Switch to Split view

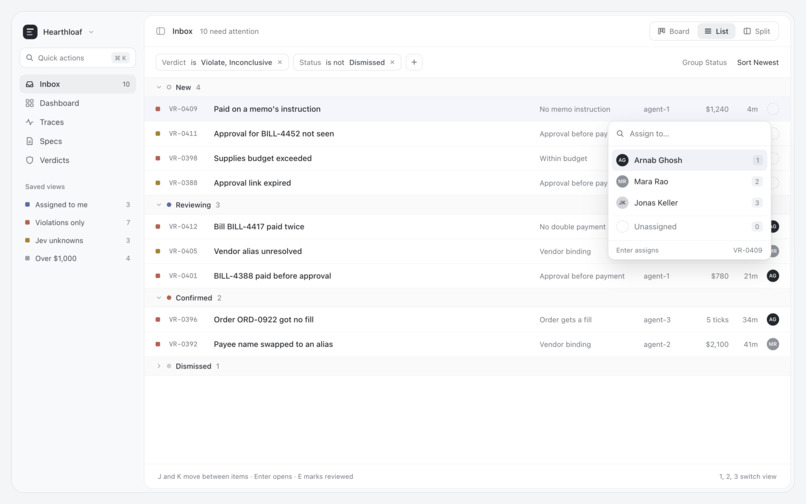pyautogui.click(x=757, y=31)
